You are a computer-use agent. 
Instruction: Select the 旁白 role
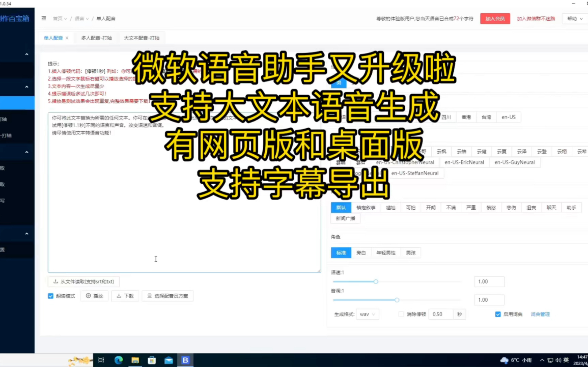click(361, 253)
